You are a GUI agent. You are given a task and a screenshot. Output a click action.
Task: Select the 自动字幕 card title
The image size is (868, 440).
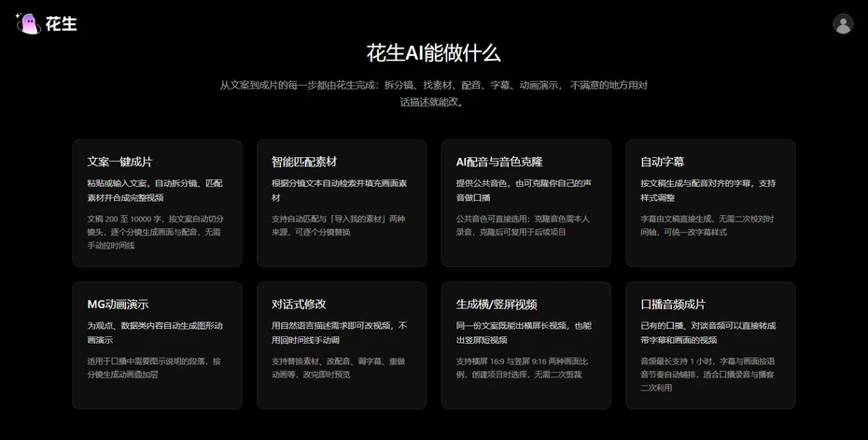click(662, 162)
